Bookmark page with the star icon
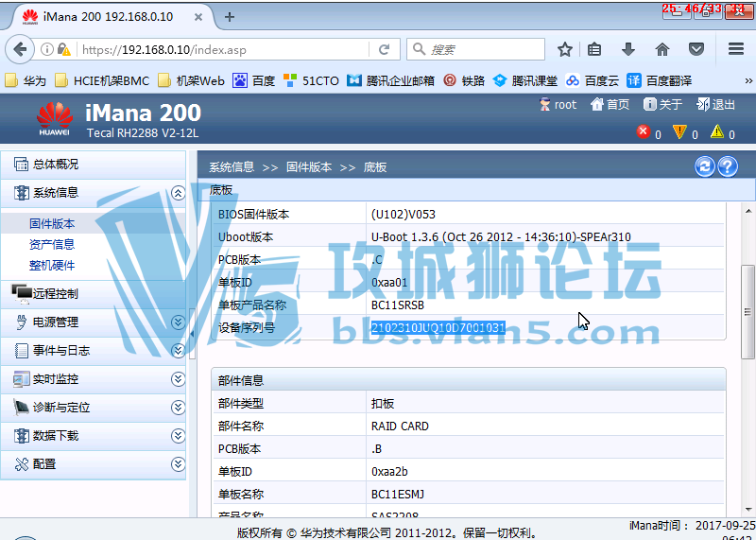The height and width of the screenshot is (540, 756). (x=564, y=49)
